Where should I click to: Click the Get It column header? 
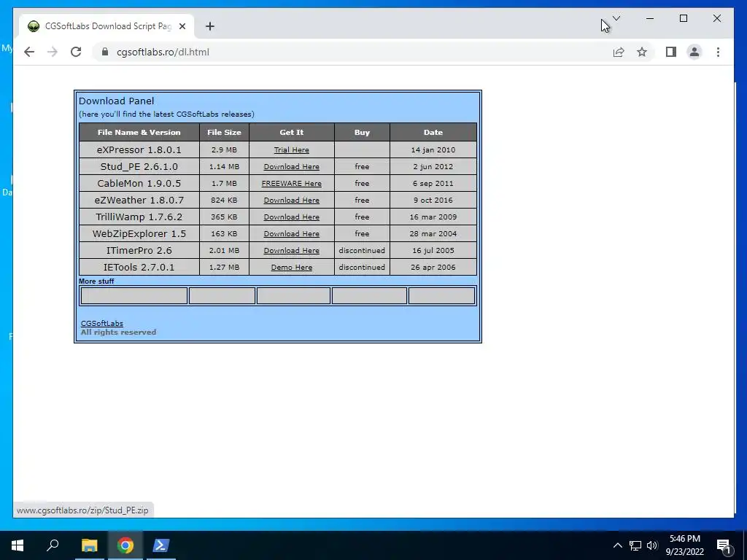pyautogui.click(x=292, y=133)
